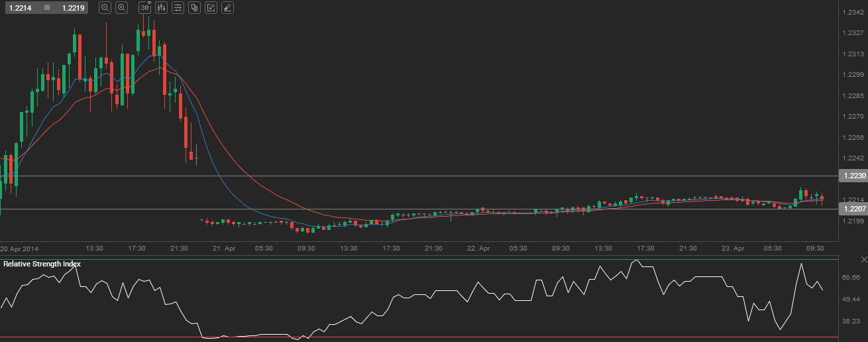Click the 1.2342 label on price scale
Viewport: 868px width, 342px height.
click(x=852, y=13)
